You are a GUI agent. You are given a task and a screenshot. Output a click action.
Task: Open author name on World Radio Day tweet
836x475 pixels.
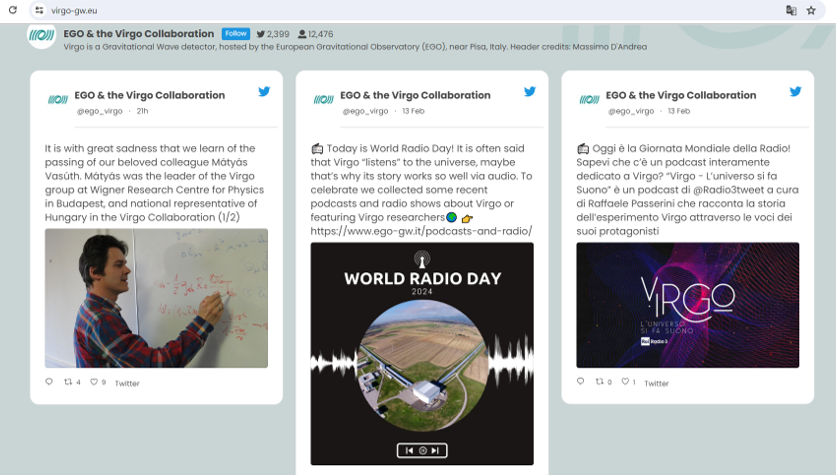point(415,95)
